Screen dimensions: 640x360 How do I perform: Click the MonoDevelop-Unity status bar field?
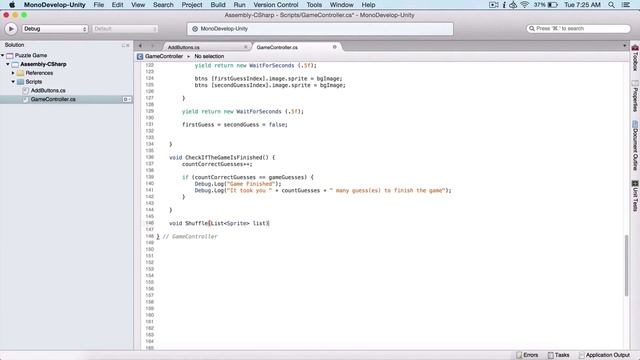(320, 29)
